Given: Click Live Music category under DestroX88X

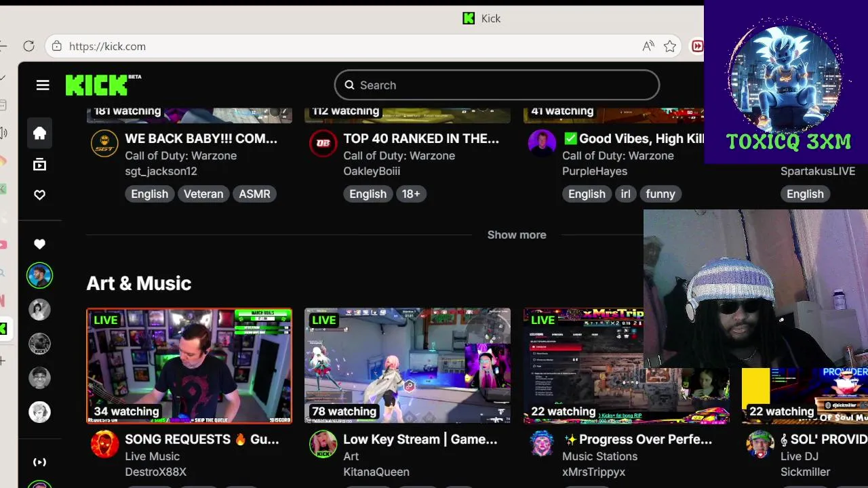Looking at the screenshot, I should click(x=153, y=456).
